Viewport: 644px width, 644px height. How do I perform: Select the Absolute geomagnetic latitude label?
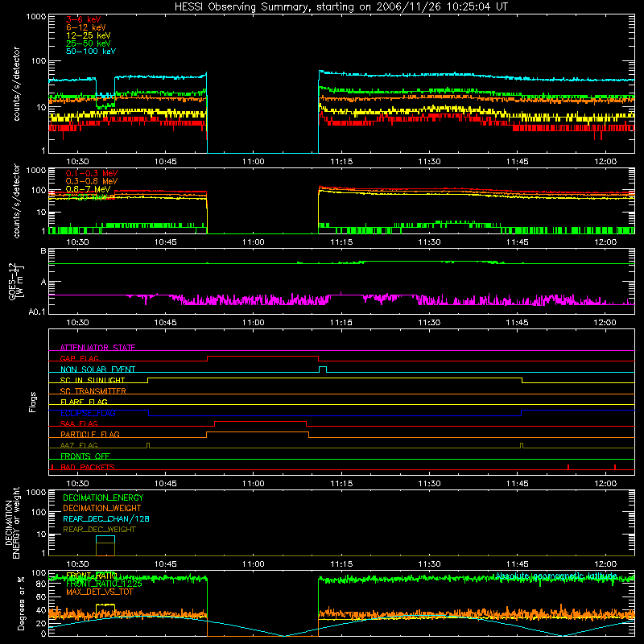coord(556,576)
